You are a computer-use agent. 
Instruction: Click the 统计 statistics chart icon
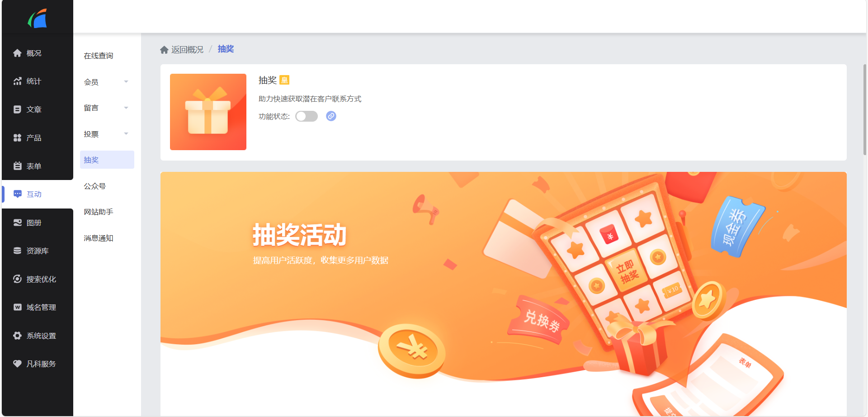point(17,81)
